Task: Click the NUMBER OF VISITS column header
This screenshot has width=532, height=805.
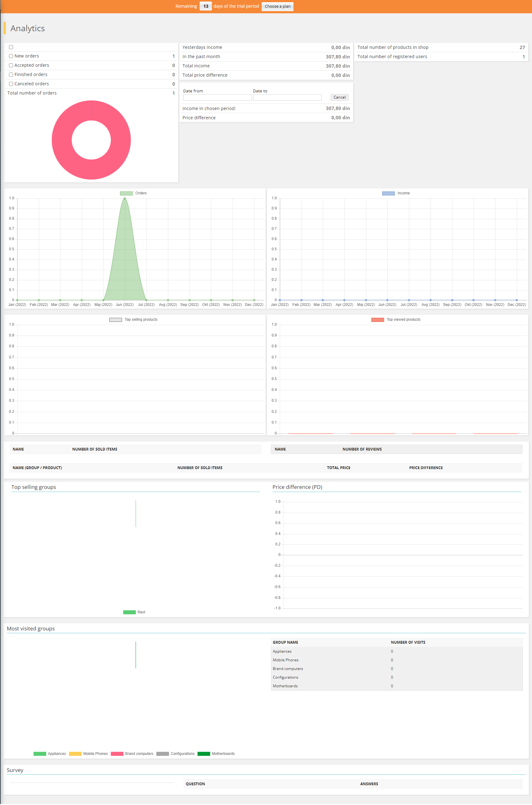Action: [408, 642]
